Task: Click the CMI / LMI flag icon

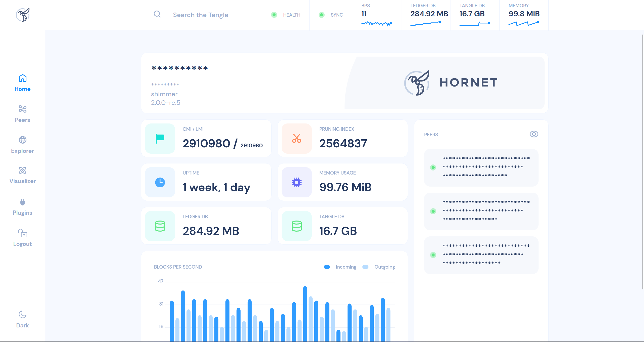Action: pos(160,139)
